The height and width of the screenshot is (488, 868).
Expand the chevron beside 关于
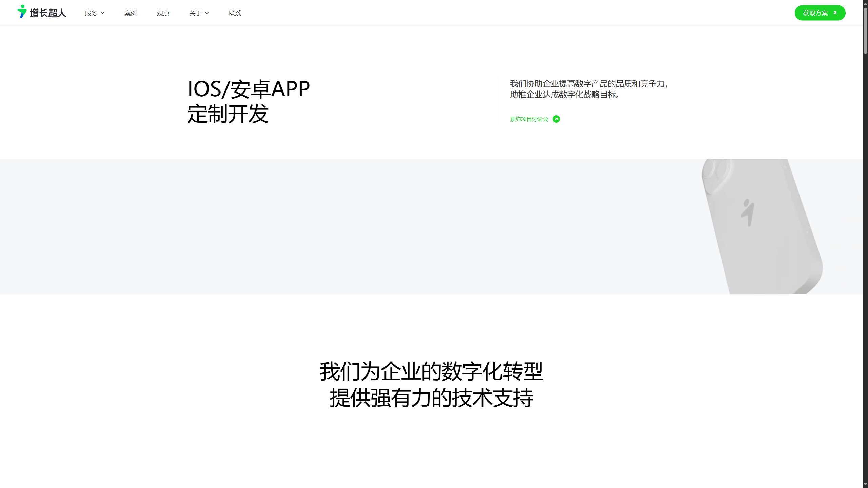(x=207, y=13)
